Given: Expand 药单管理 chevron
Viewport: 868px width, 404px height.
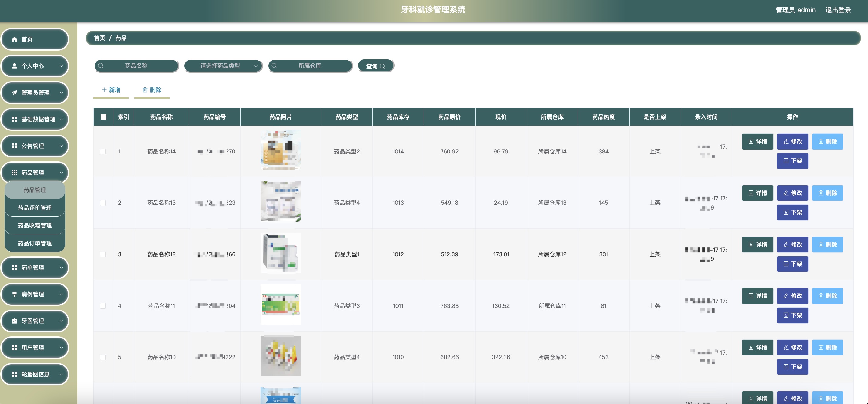Looking at the screenshot, I should tap(61, 268).
